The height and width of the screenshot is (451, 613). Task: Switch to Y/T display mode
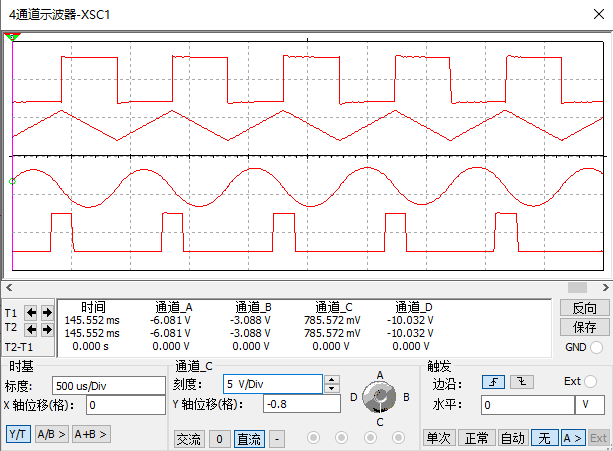pyautogui.click(x=18, y=434)
